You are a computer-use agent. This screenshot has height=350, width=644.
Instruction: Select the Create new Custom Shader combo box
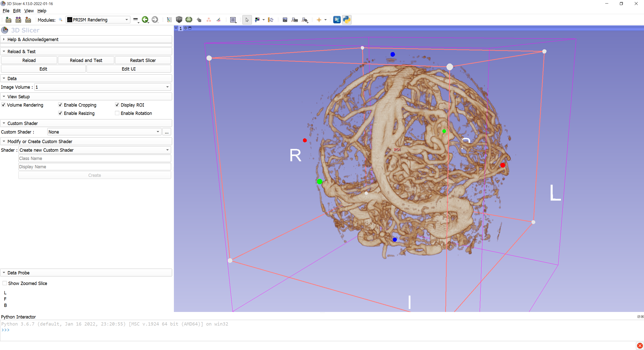94,150
